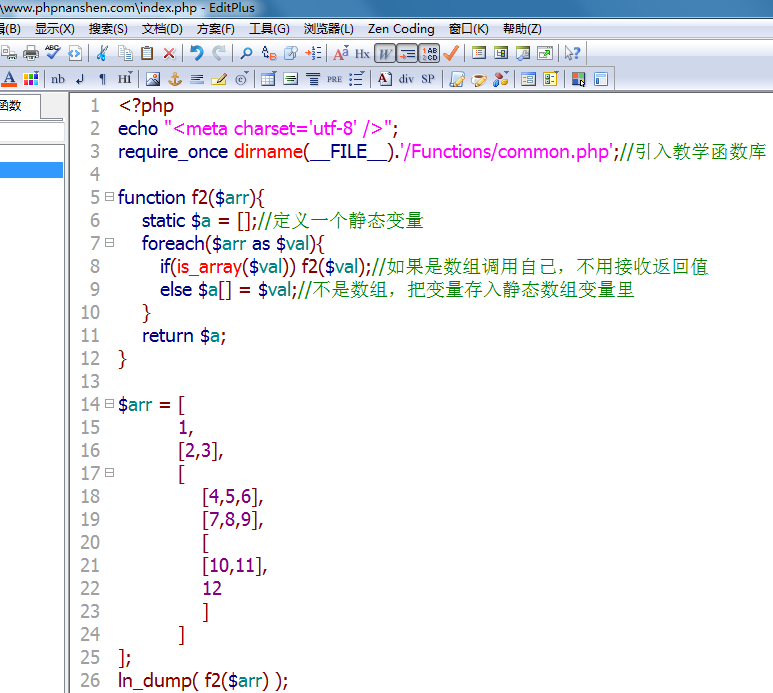Toggle the output window icon
The image size is (773, 693).
pyautogui.click(x=523, y=53)
